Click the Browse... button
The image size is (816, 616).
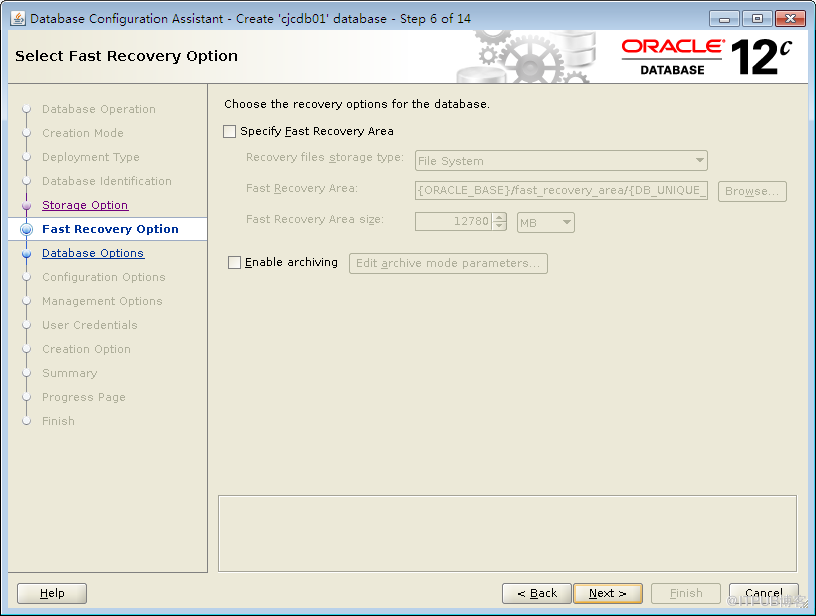[752, 191]
